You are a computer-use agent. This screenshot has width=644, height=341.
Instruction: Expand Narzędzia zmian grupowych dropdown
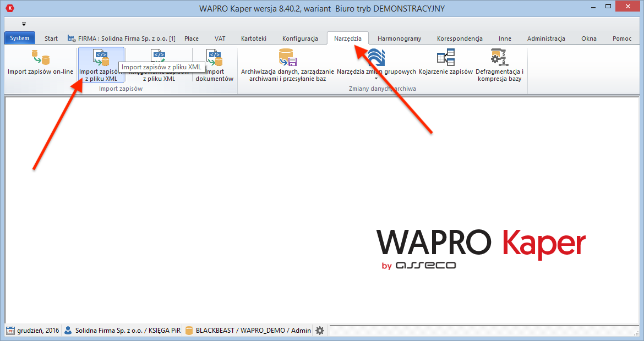(376, 79)
